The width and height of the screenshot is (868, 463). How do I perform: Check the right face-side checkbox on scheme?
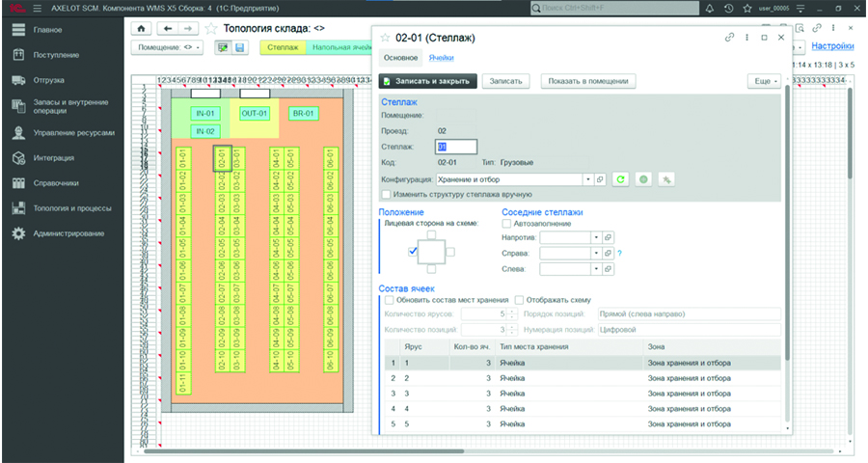[x=450, y=252]
